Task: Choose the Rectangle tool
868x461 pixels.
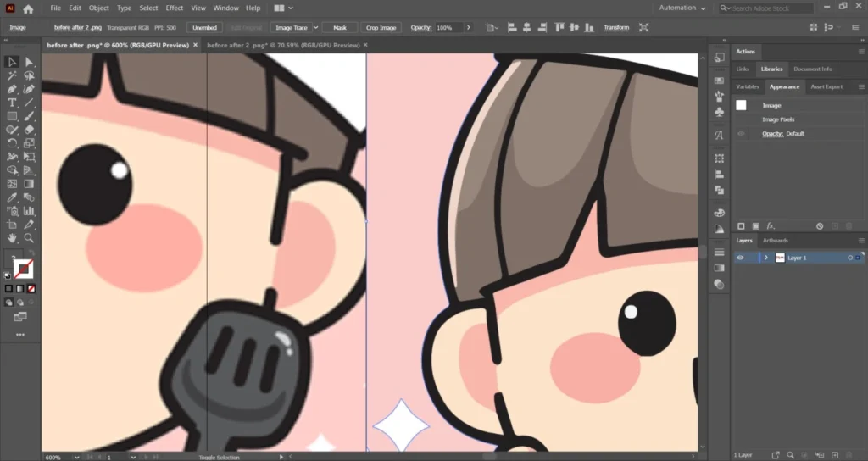Action: pyautogui.click(x=12, y=116)
